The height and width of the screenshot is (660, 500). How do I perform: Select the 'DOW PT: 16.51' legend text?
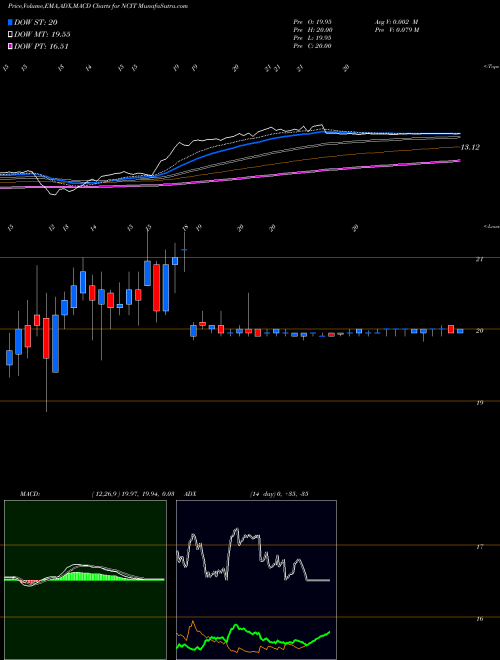[x=41, y=47]
